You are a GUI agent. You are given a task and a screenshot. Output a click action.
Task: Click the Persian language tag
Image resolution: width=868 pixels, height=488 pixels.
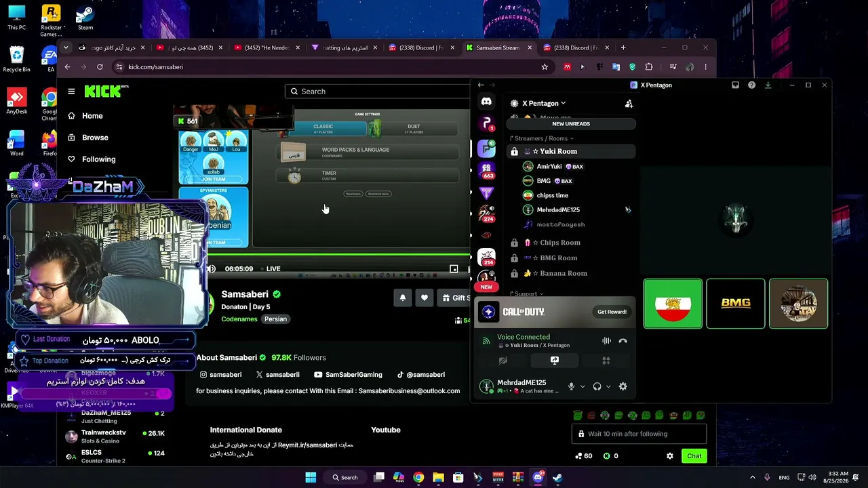[275, 319]
